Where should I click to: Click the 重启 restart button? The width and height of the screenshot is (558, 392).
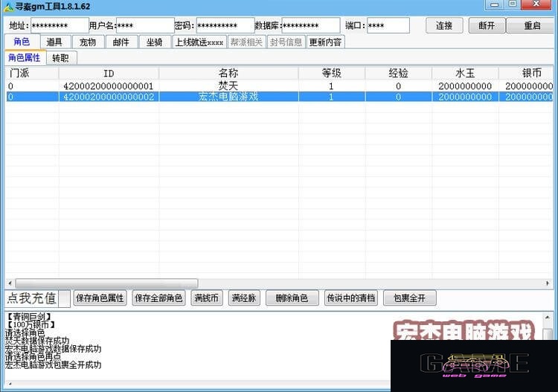click(532, 25)
